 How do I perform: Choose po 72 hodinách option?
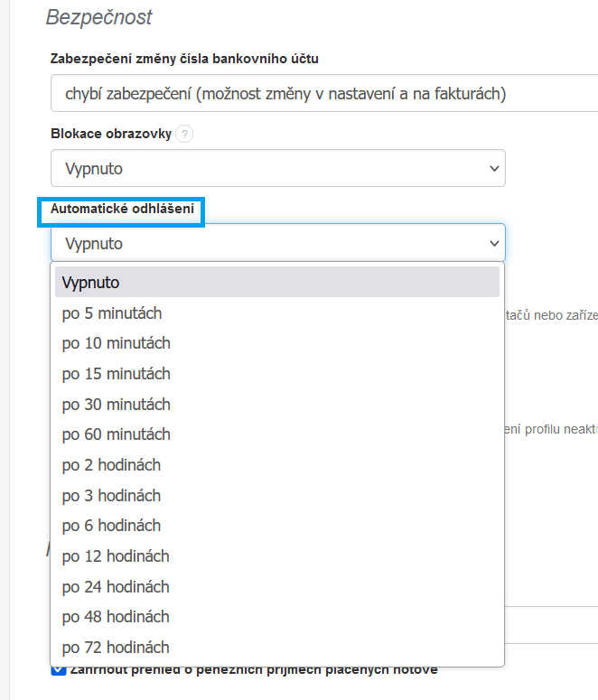pos(277,647)
